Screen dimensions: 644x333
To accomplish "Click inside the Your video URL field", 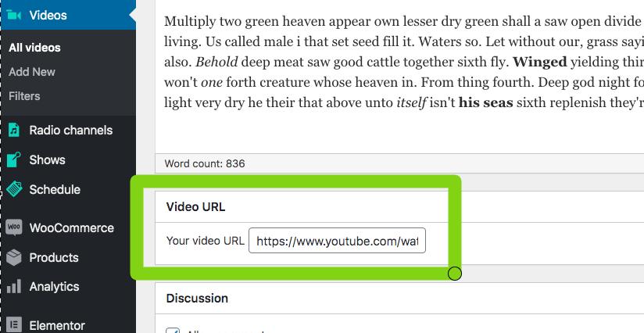I will (337, 241).
